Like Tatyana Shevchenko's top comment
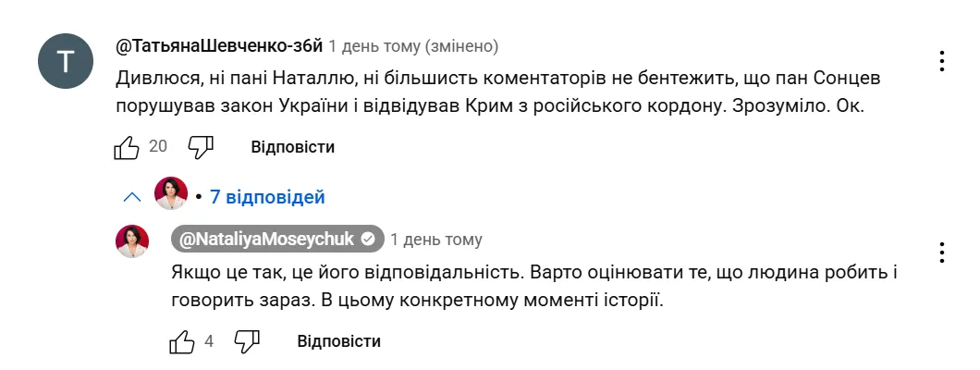Viewport: 980px width, 370px height. [126, 147]
